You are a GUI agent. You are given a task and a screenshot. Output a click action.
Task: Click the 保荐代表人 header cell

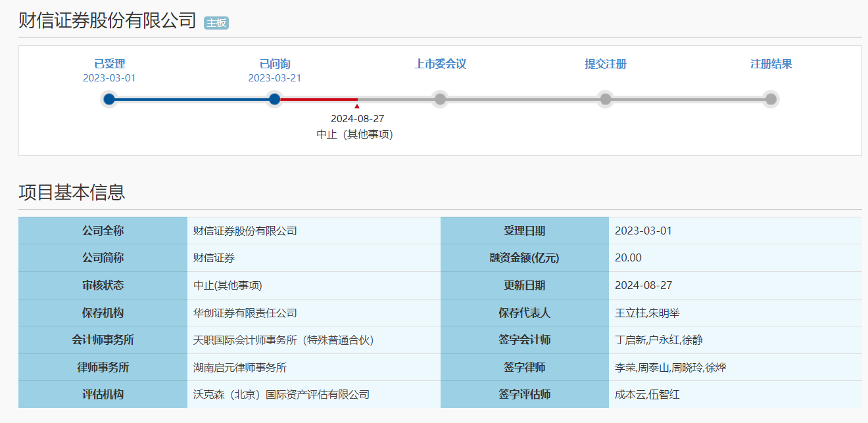pos(524,313)
